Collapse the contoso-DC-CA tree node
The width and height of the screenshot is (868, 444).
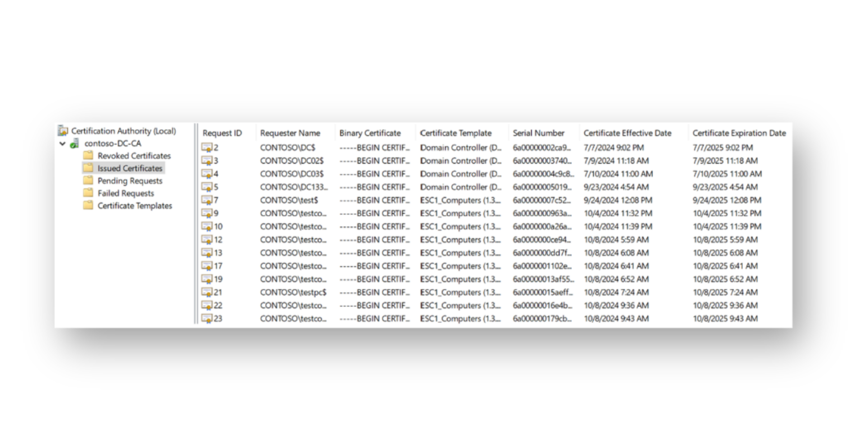62,144
